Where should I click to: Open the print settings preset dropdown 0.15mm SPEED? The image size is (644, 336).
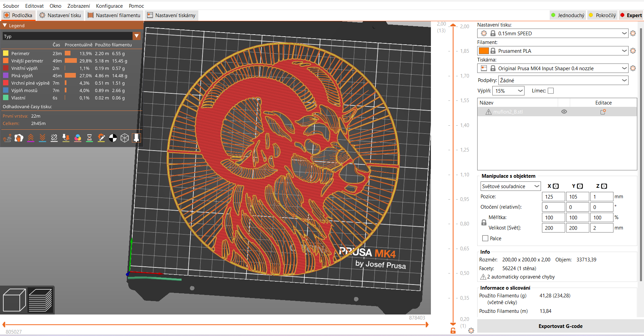(x=552, y=33)
